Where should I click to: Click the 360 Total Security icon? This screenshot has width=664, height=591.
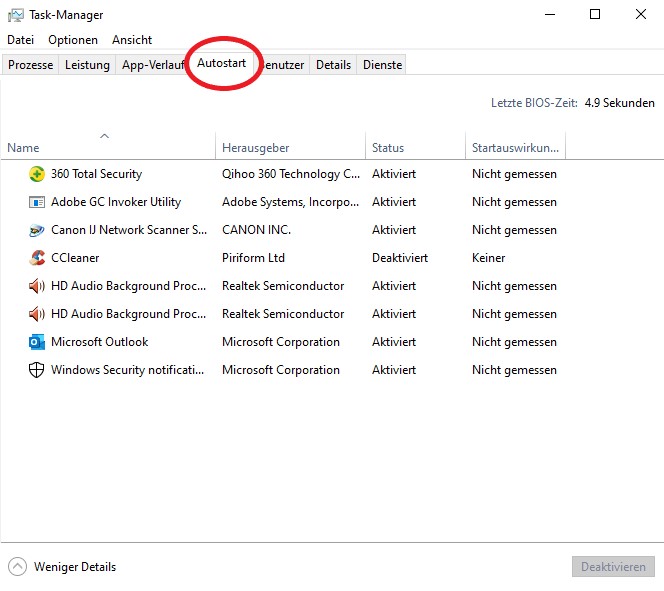click(x=36, y=174)
